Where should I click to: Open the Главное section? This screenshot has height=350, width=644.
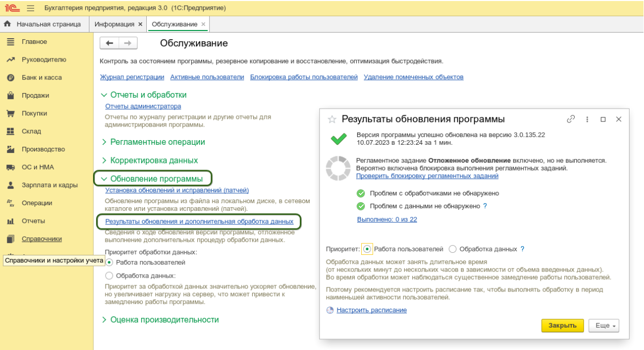(x=34, y=41)
